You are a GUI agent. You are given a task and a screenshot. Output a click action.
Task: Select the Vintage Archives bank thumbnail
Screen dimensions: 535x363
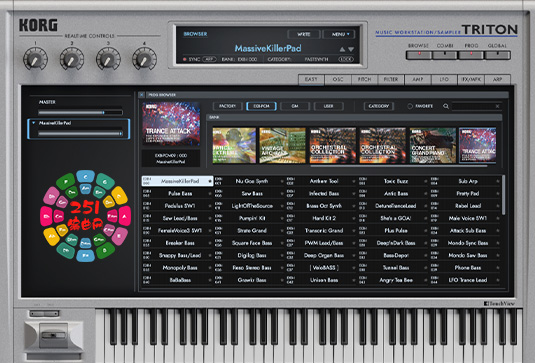point(283,145)
